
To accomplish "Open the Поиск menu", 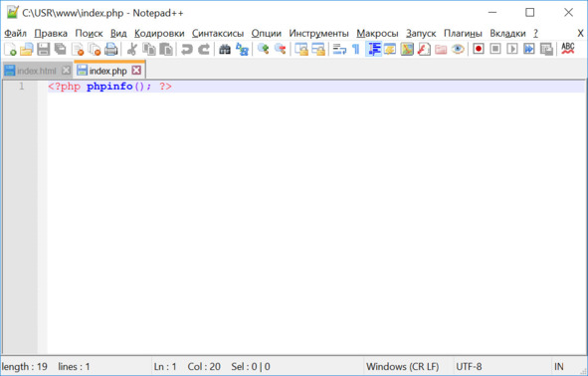I will (89, 34).
